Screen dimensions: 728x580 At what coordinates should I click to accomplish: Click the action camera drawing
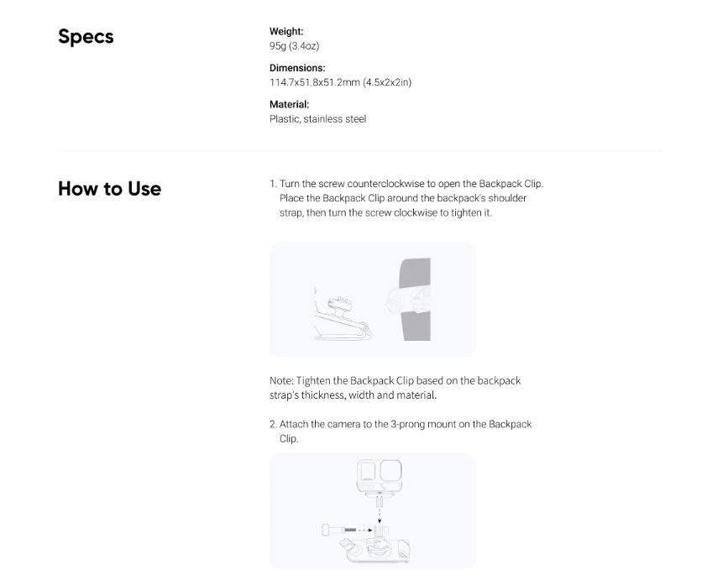380,478
